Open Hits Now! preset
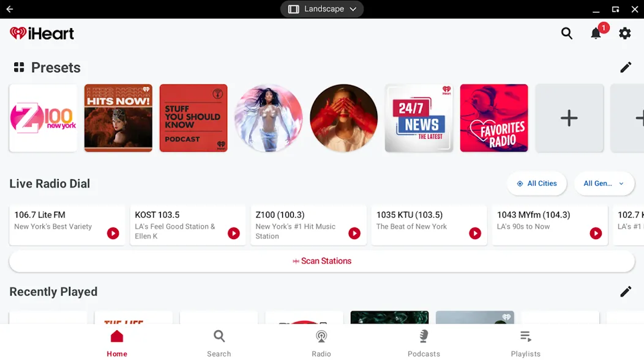 tap(118, 118)
